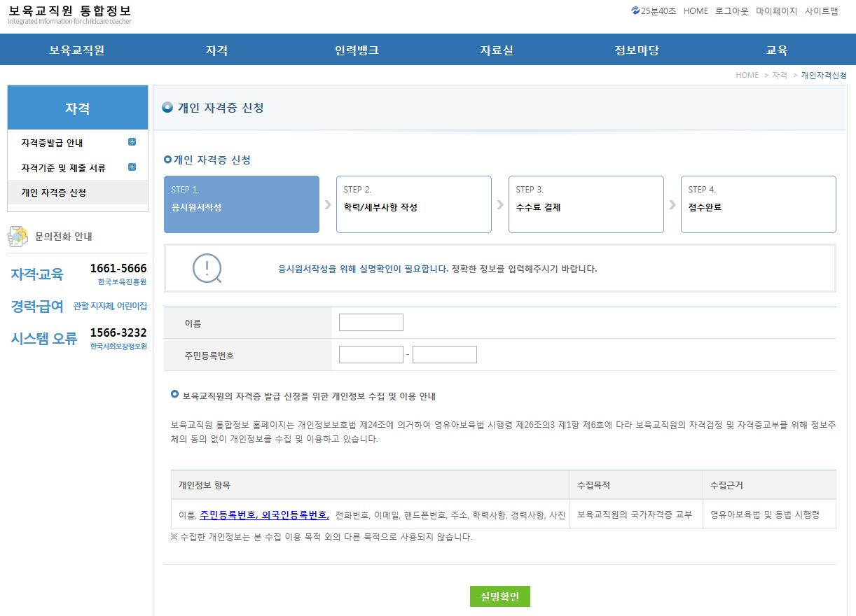The height and width of the screenshot is (616, 856).
Task: Click the 이름 input field
Action: pyautogui.click(x=371, y=322)
